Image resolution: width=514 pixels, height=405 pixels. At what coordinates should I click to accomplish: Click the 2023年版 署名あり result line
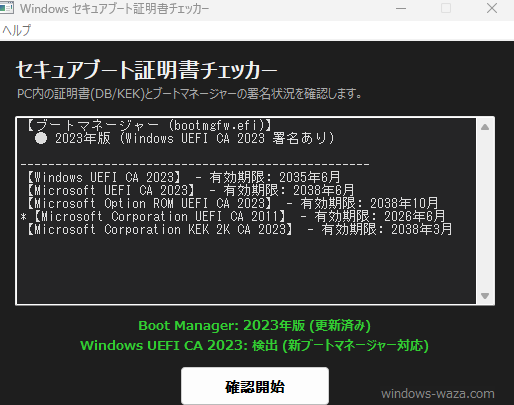(x=184, y=138)
